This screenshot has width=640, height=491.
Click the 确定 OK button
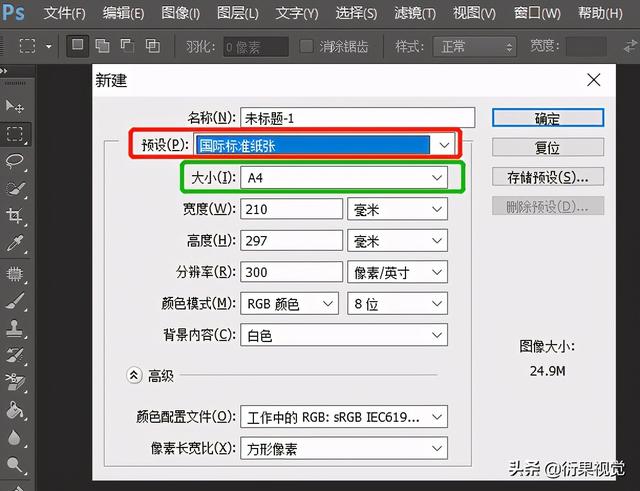(x=548, y=118)
